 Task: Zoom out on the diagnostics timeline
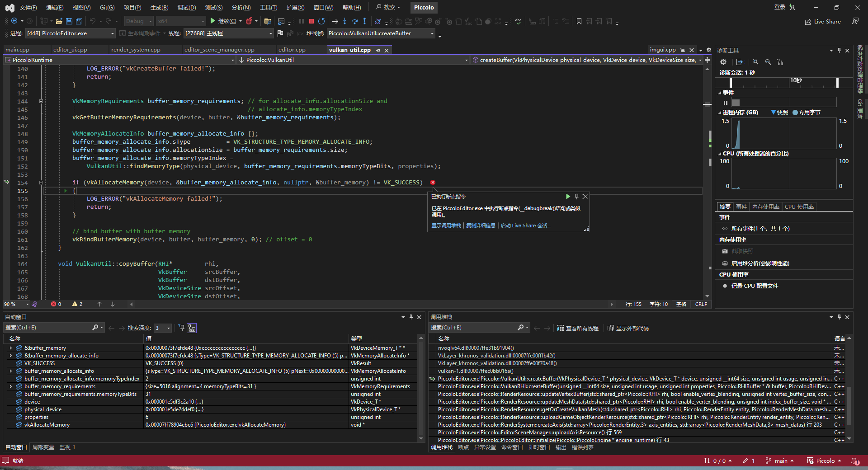pyautogui.click(x=768, y=62)
